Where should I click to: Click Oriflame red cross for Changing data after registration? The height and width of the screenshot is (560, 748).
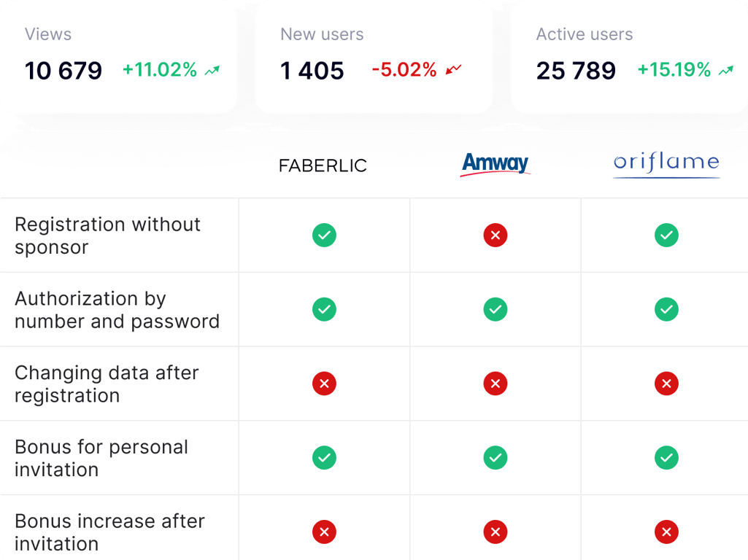click(x=666, y=384)
